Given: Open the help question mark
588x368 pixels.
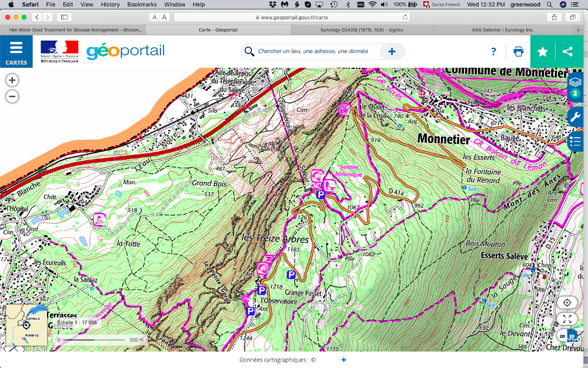Looking at the screenshot, I should (493, 52).
